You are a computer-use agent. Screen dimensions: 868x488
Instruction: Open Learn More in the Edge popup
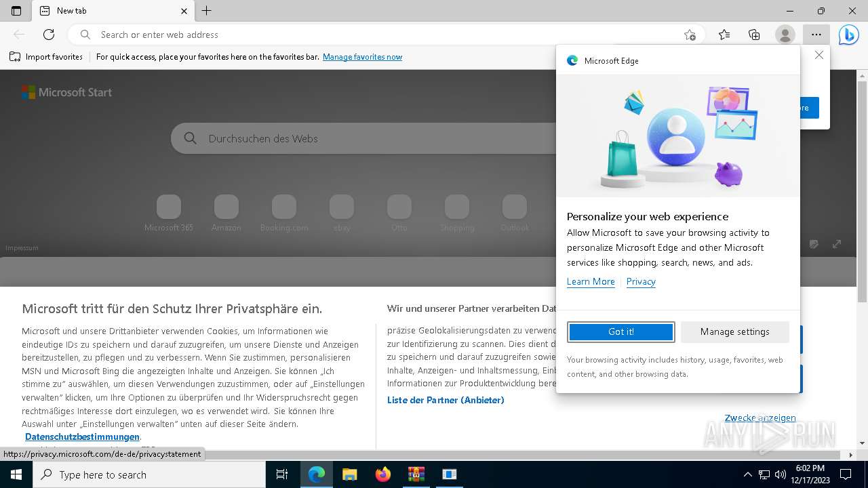pyautogui.click(x=591, y=281)
